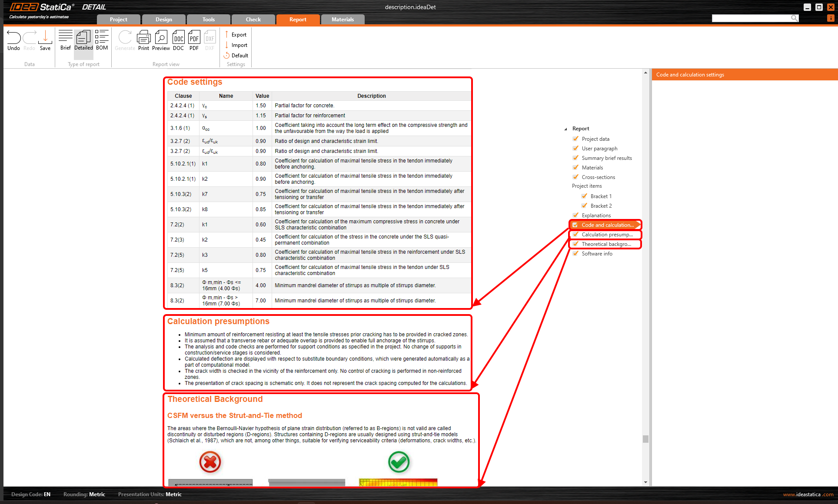The image size is (838, 504).
Task: Click inside the search field
Action: click(x=752, y=18)
